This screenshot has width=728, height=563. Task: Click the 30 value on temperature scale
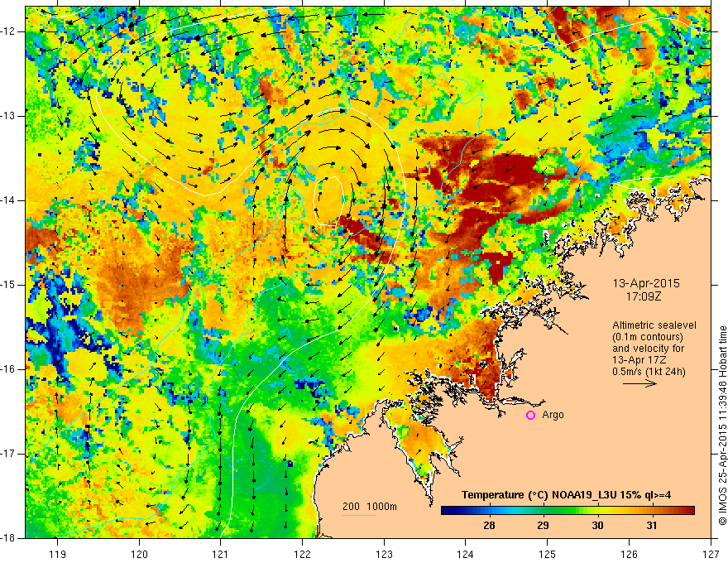[597, 526]
